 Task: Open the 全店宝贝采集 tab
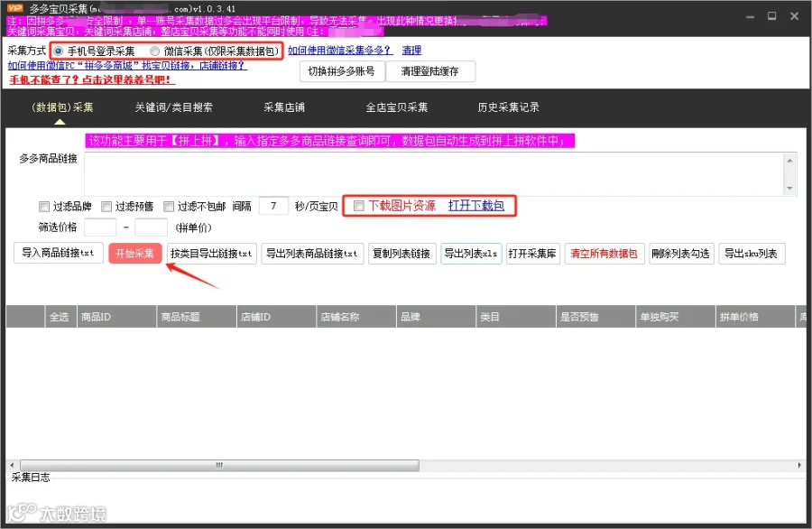pyautogui.click(x=397, y=107)
